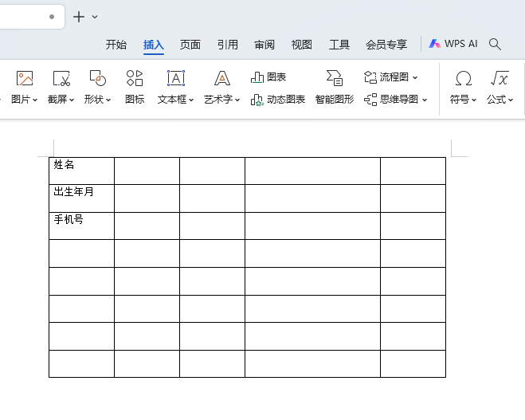Expand the 艺术字 dropdown arrow
525x420 pixels.
pyautogui.click(x=237, y=100)
